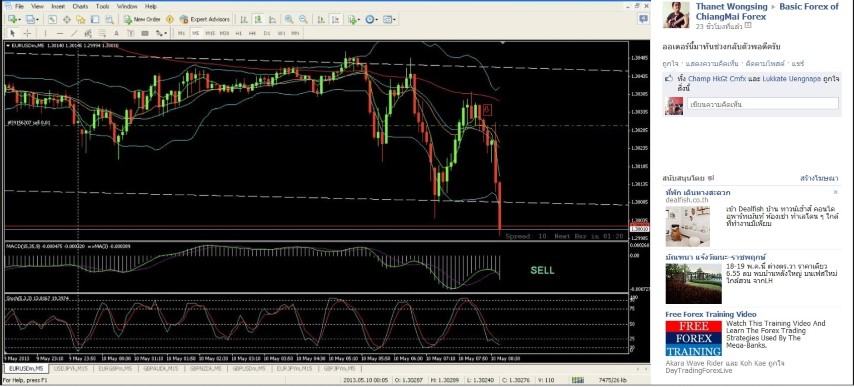This screenshot has height=387, width=854.
Task: Switch to bar chart style
Action: click(244, 20)
